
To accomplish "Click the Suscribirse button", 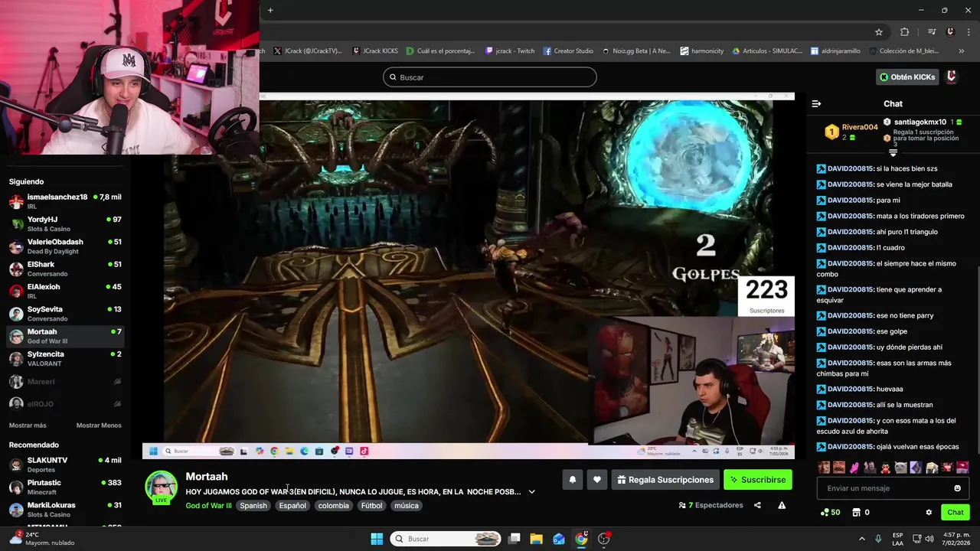I will pyautogui.click(x=757, y=480).
